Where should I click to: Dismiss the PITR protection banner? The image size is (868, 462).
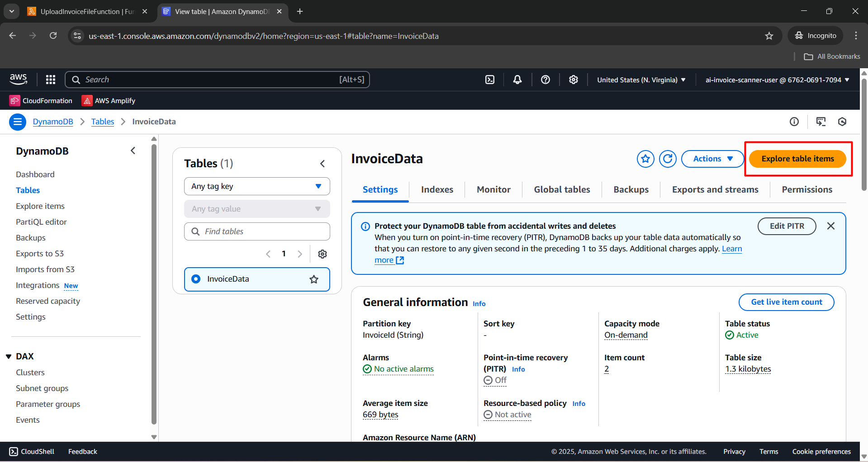[831, 226]
